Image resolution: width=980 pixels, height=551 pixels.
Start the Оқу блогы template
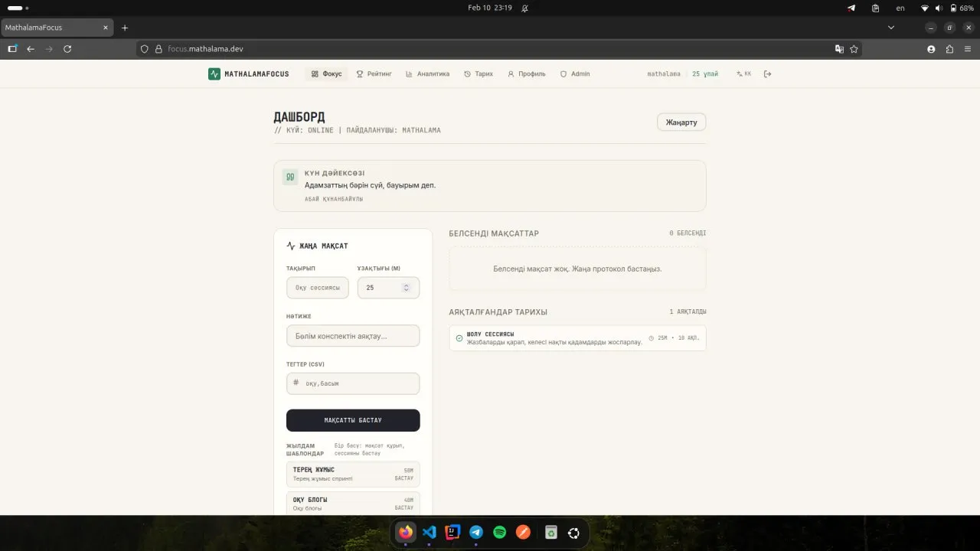(x=353, y=504)
